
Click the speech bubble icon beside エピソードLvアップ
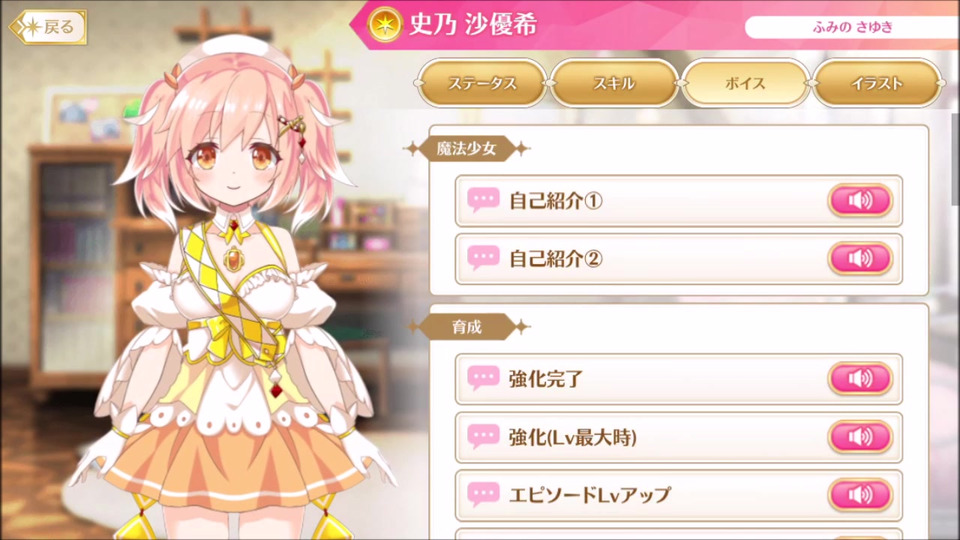click(x=483, y=495)
